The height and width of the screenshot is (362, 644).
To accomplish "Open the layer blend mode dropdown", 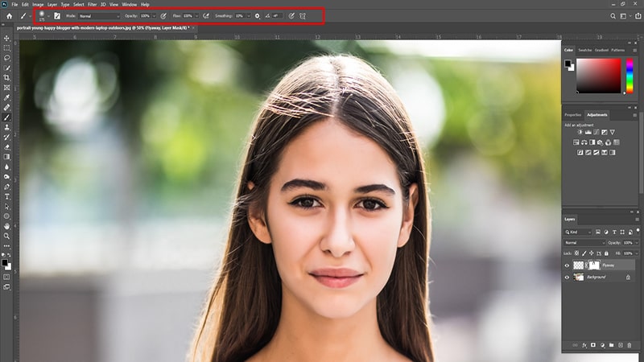I will [x=585, y=243].
